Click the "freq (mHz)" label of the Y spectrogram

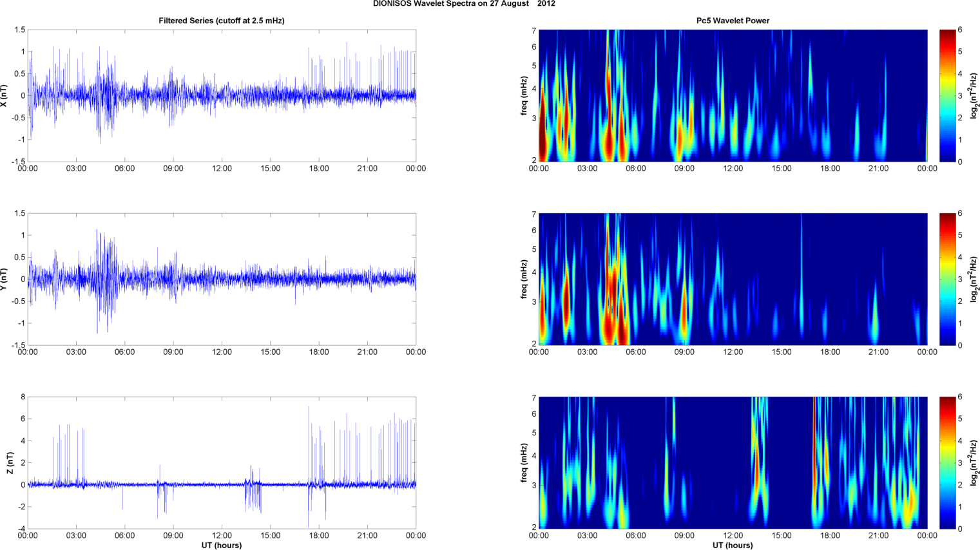pos(524,280)
